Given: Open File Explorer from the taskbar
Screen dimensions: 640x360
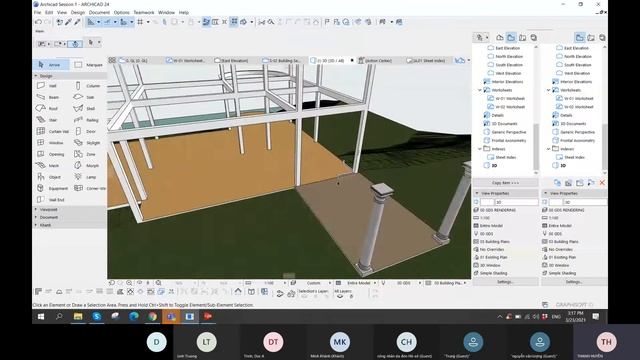Looking at the screenshot, I should pos(78,316).
